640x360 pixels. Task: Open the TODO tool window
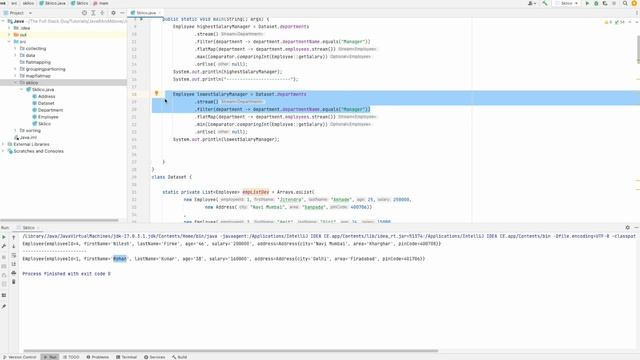[x=71, y=357]
